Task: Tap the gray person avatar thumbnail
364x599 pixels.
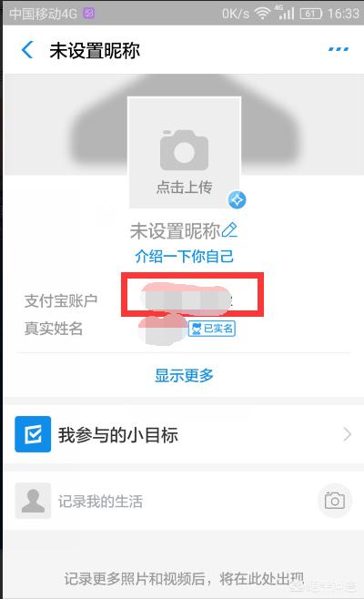Action: 33,501
